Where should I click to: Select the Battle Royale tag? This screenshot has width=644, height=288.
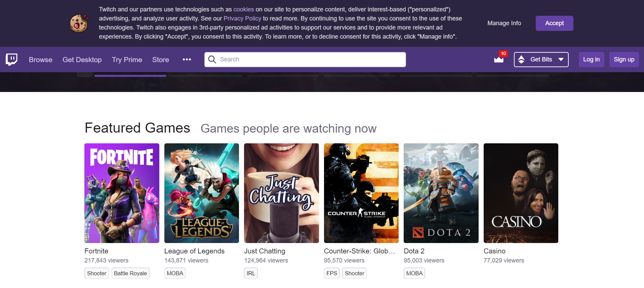point(130,273)
